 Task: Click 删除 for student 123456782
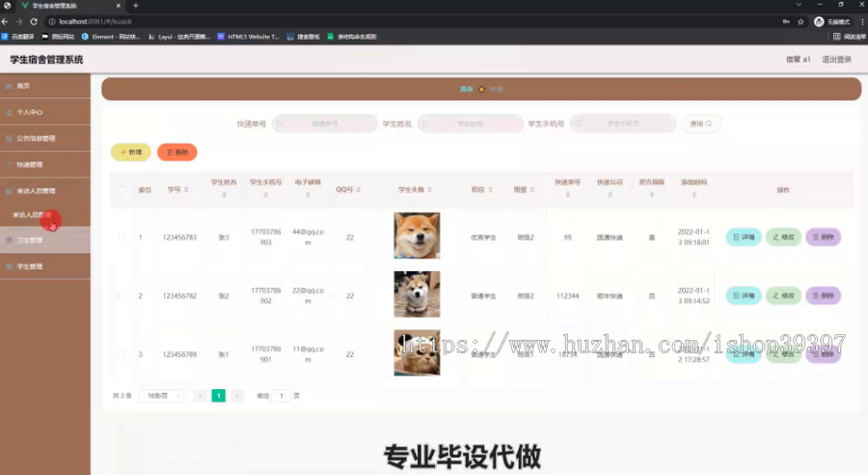tap(824, 296)
